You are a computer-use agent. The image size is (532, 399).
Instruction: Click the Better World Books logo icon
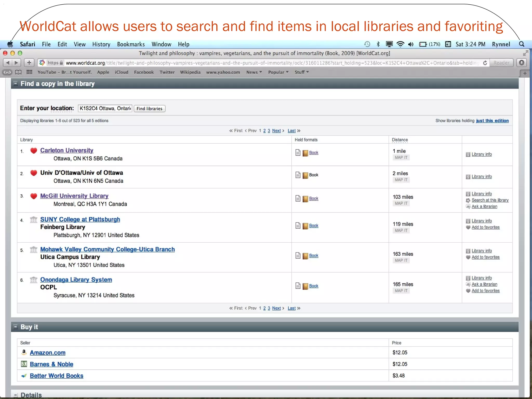24,376
